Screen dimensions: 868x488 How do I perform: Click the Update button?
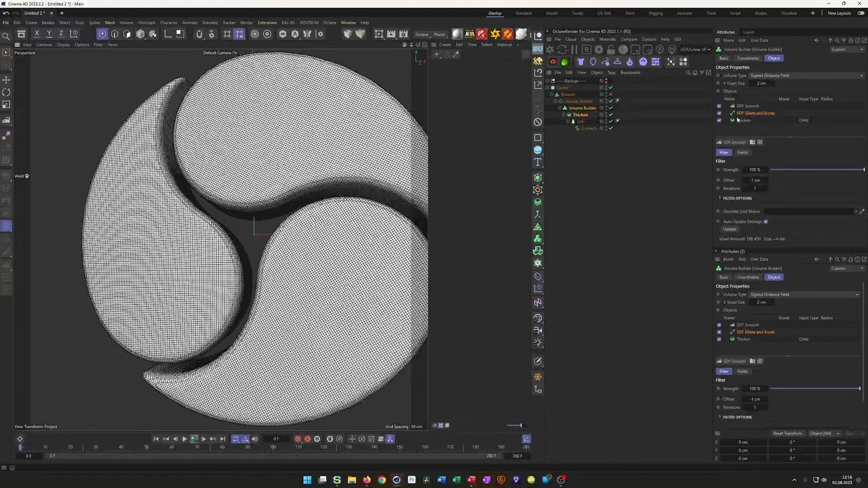click(730, 230)
